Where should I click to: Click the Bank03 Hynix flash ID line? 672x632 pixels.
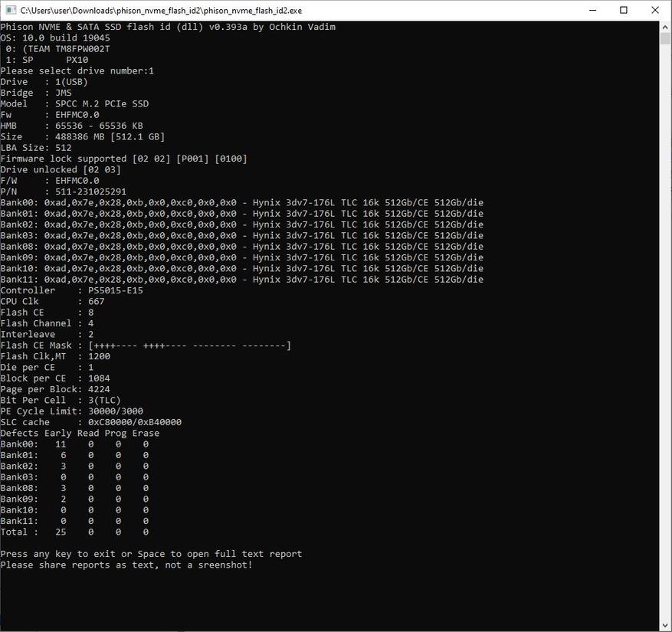click(242, 236)
